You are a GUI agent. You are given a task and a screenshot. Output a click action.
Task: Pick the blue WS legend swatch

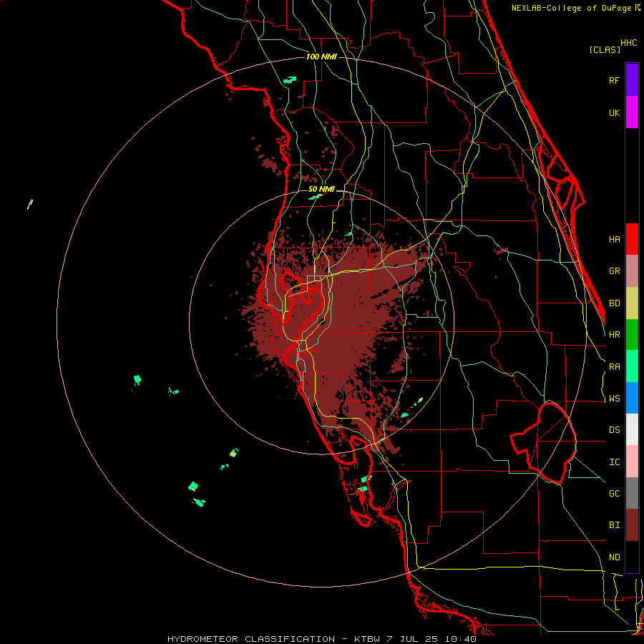coord(632,398)
